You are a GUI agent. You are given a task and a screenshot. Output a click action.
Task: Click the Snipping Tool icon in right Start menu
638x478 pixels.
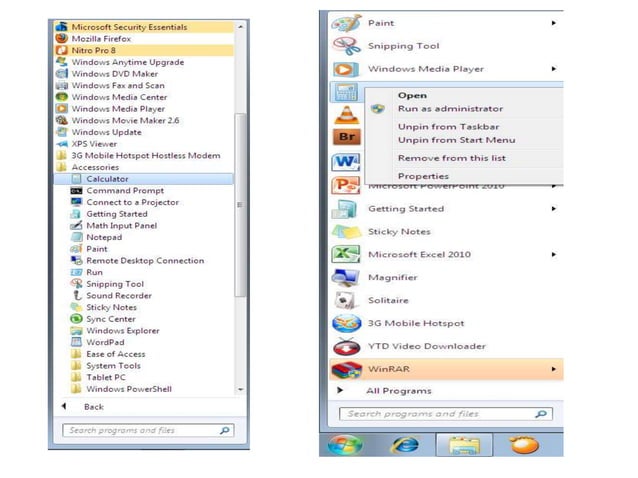pyautogui.click(x=346, y=46)
